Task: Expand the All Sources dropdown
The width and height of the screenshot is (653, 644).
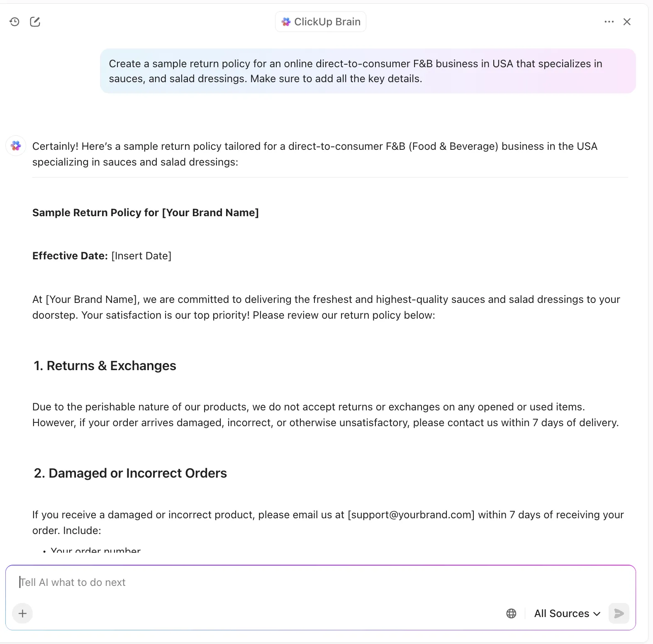Action: point(567,613)
